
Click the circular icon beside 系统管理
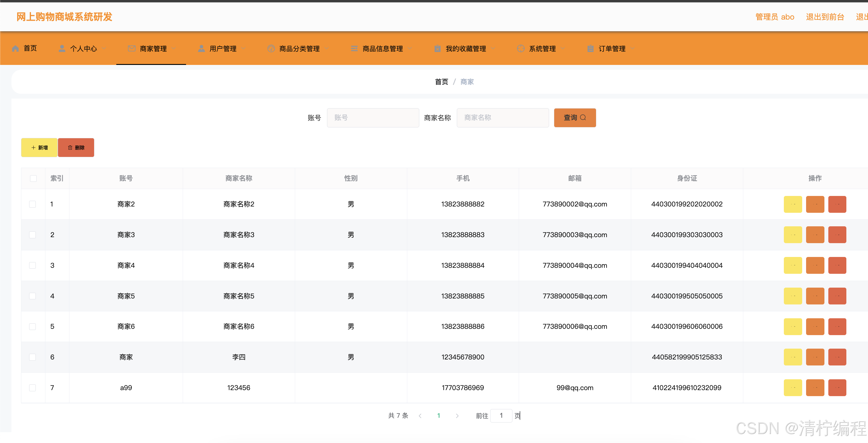(521, 48)
